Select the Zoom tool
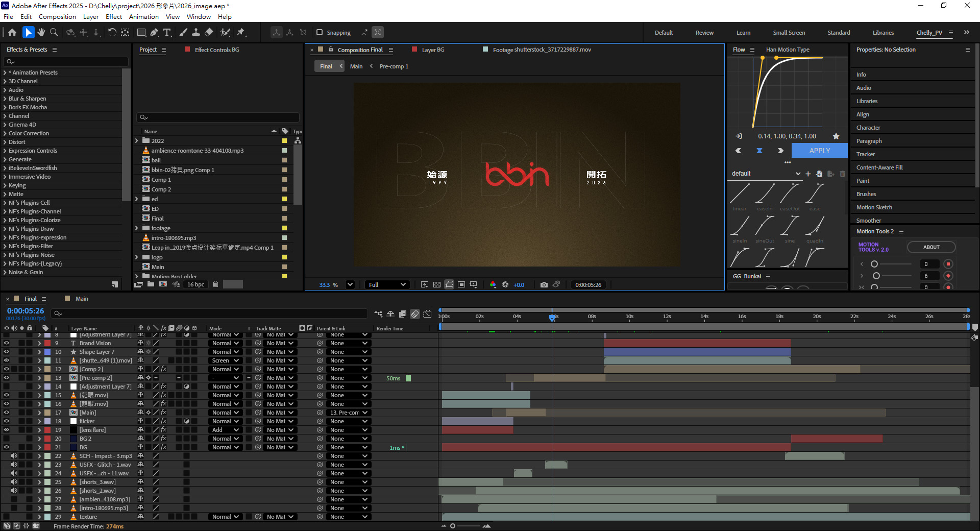Viewport: 980px width, 531px height. pos(54,32)
